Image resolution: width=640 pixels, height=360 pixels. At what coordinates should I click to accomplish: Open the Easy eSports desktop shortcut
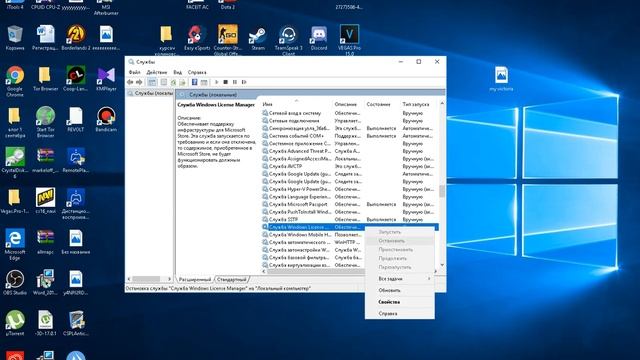197,38
